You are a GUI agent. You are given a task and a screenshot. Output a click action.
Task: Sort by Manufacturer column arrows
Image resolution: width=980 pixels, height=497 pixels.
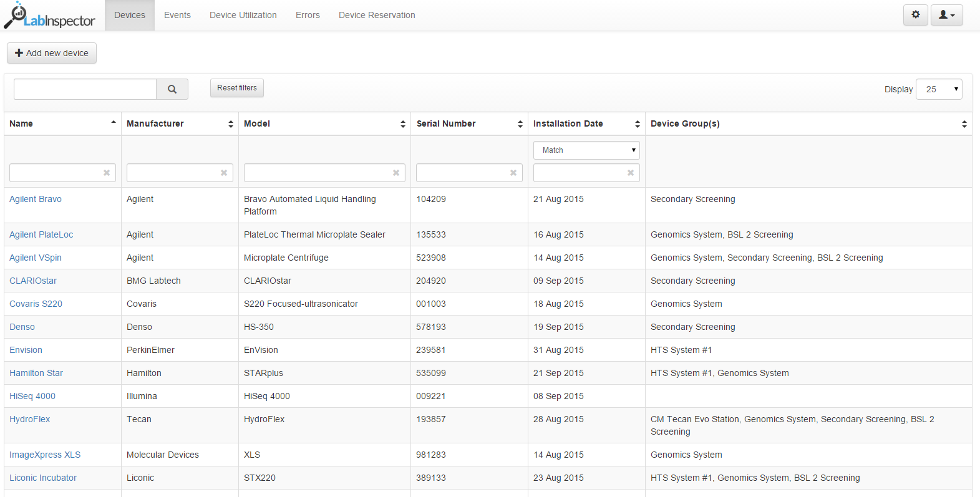point(231,124)
